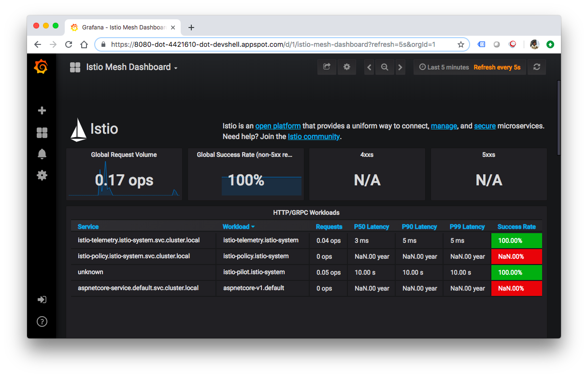Sort by P90 Latency column header
The image size is (588, 377).
[419, 227]
